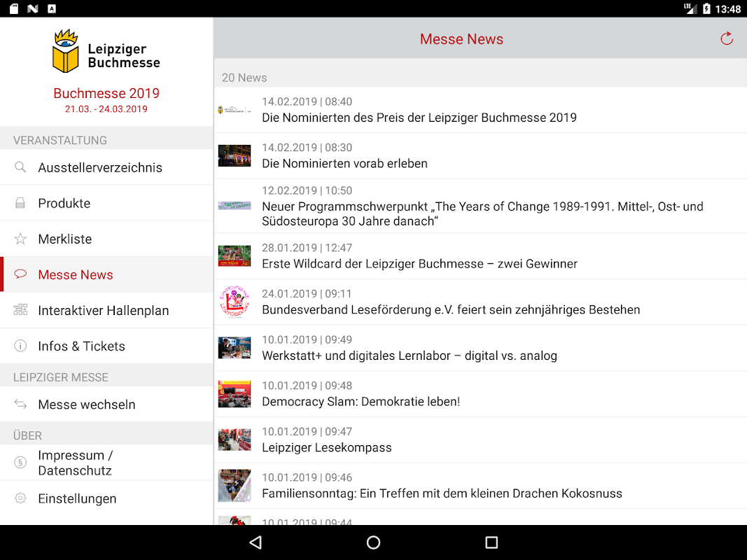Click the timestamp '24.01.2019 | 09:11'
The height and width of the screenshot is (560, 747).
pos(307,294)
